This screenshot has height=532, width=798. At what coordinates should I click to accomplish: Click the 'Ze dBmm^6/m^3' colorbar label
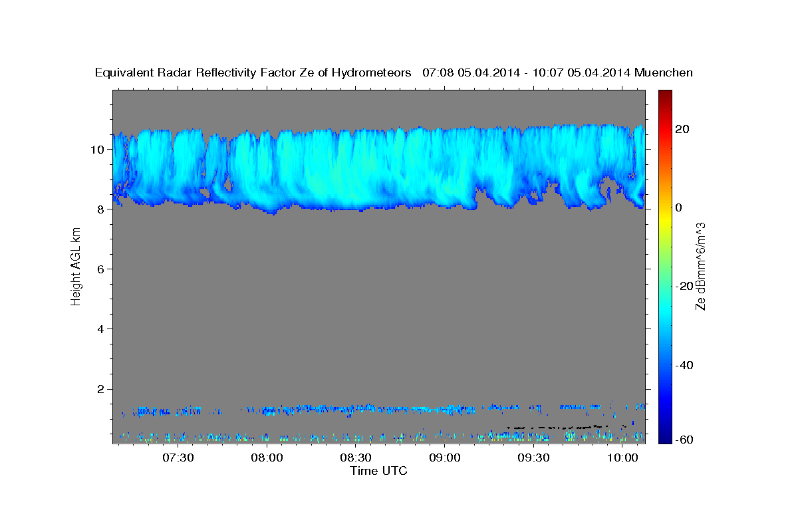point(700,267)
